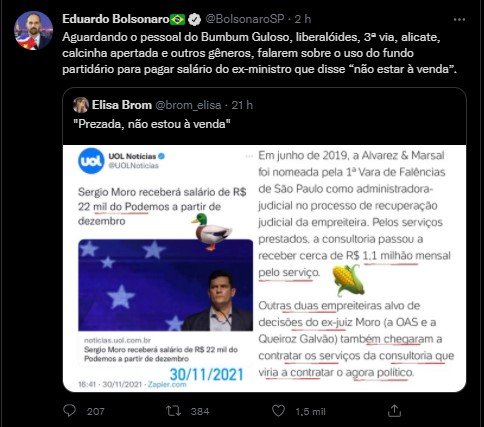Click the reply speech bubble icon
The height and width of the screenshot is (427, 484).
point(69,411)
